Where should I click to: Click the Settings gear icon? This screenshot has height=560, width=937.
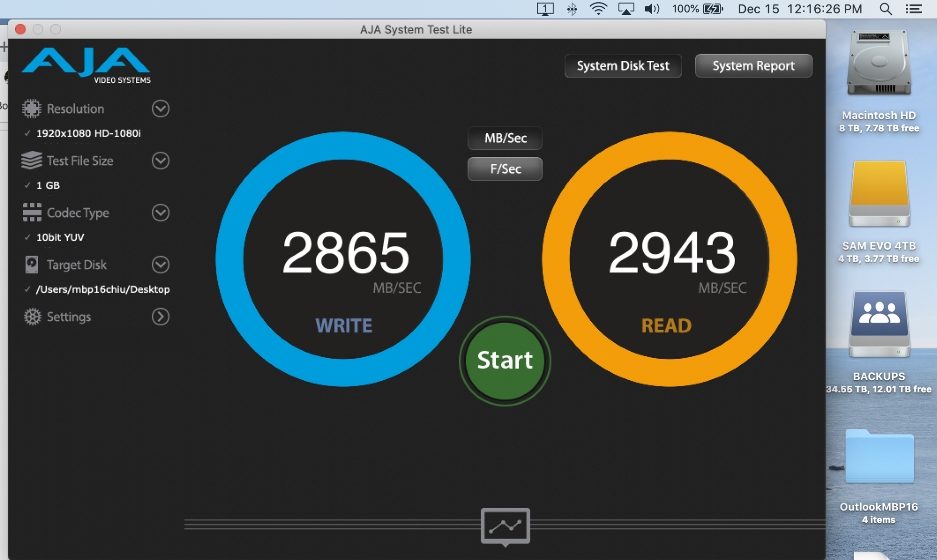(x=32, y=317)
